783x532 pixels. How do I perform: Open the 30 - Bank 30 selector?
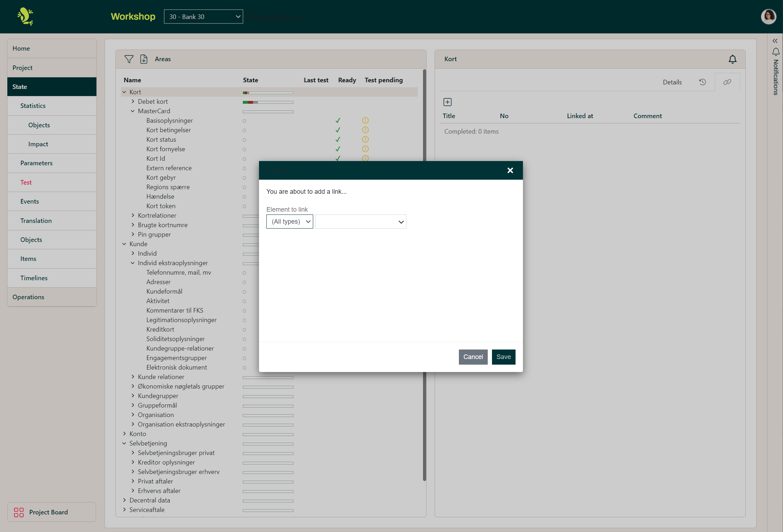pyautogui.click(x=203, y=16)
